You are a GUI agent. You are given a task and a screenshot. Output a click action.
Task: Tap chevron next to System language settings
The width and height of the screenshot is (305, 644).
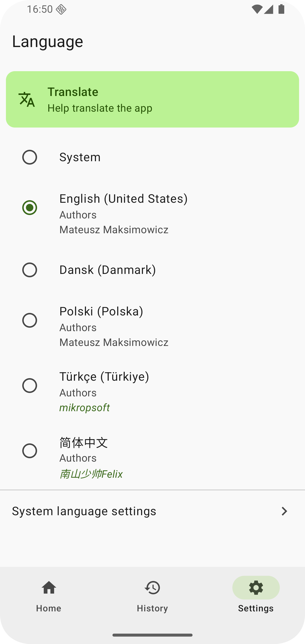[x=284, y=511]
